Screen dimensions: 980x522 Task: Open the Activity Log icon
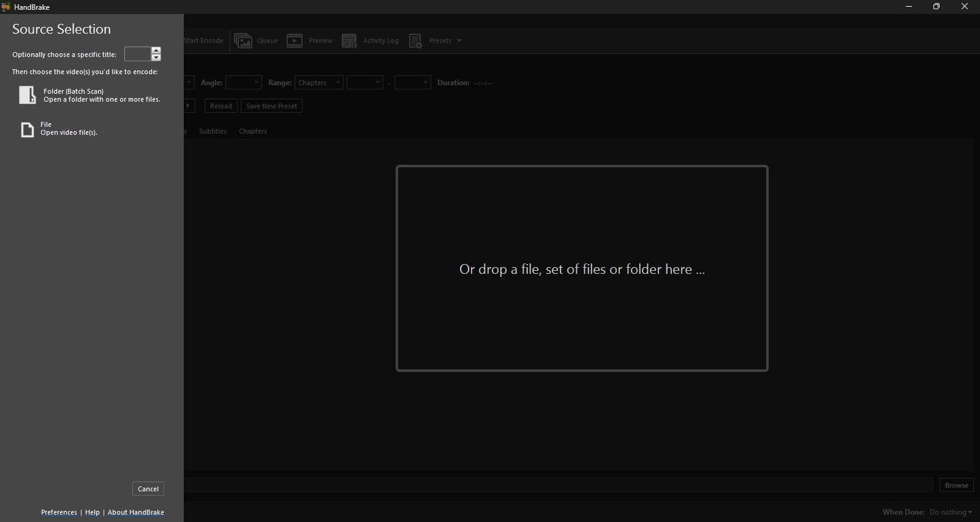click(349, 41)
